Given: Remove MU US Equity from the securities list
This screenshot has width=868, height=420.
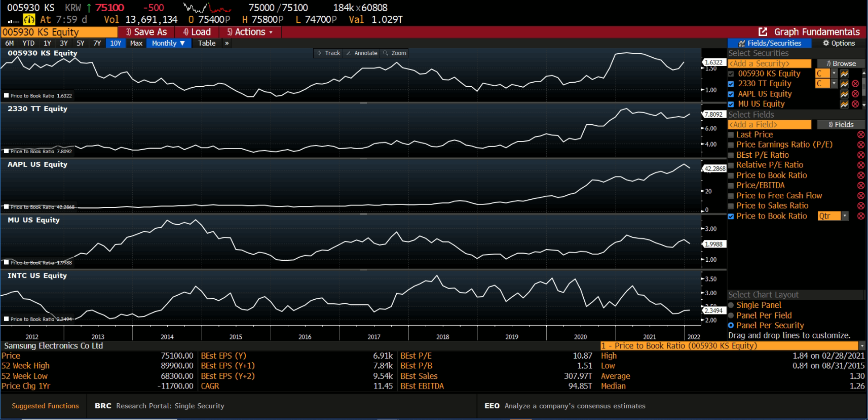Looking at the screenshot, I should 855,104.
